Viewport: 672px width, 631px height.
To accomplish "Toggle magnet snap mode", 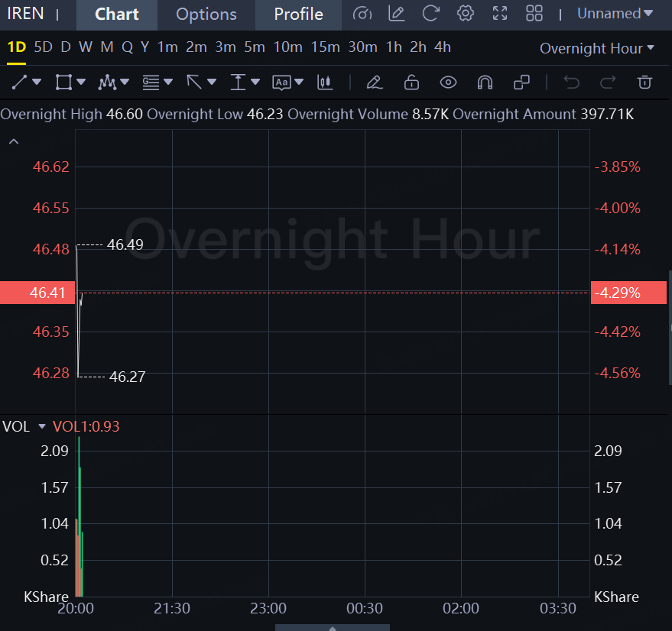I will pyautogui.click(x=485, y=82).
